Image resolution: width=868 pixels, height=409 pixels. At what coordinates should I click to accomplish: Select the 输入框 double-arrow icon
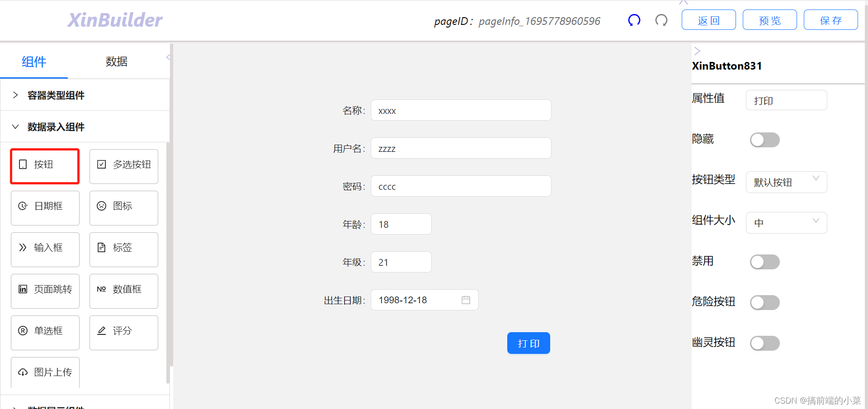tap(23, 248)
